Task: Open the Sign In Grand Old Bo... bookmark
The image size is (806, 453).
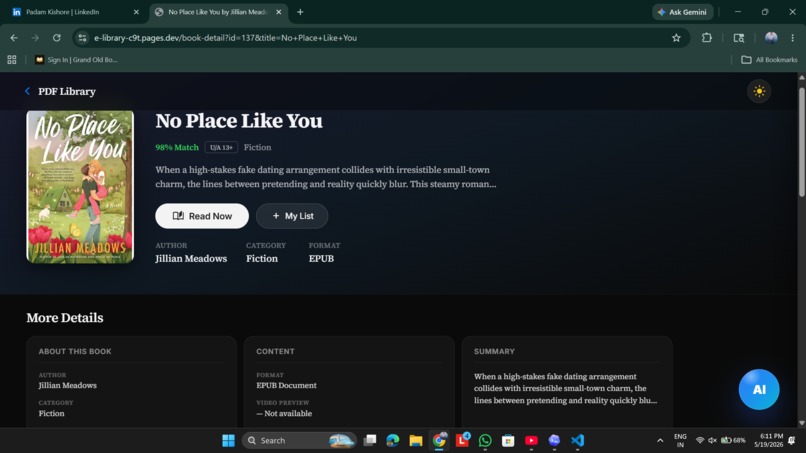Action: pyautogui.click(x=76, y=60)
